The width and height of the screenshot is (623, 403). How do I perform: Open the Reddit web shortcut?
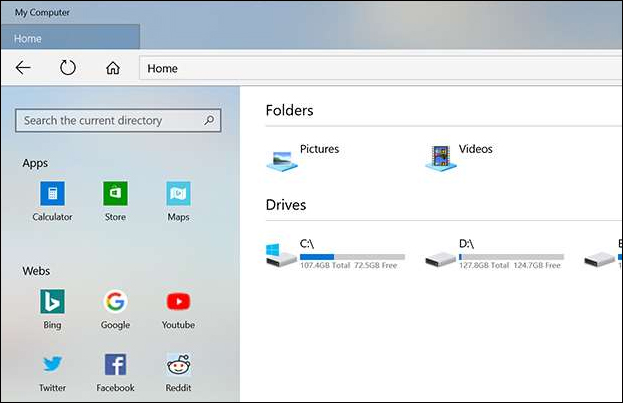coord(178,364)
